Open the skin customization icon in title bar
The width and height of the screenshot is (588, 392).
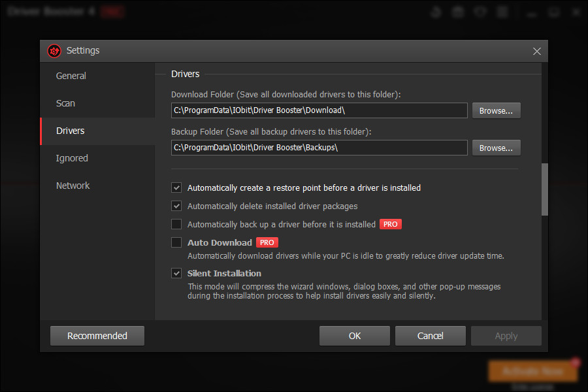tap(436, 11)
